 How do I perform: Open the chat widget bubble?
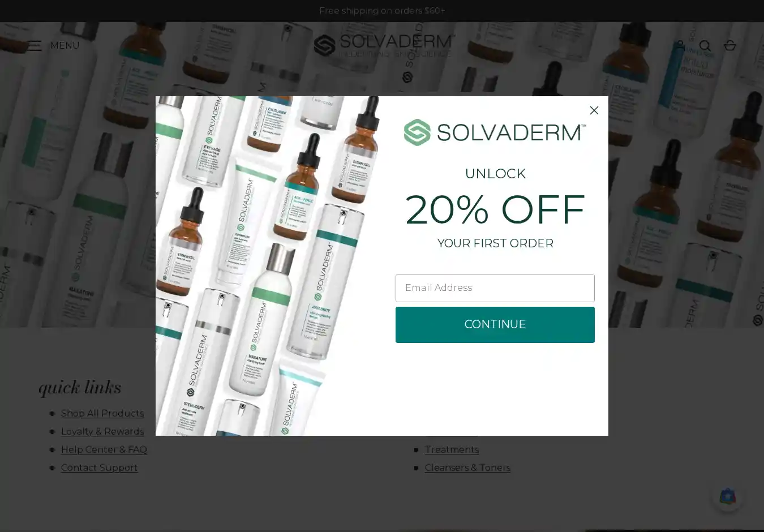[728, 496]
